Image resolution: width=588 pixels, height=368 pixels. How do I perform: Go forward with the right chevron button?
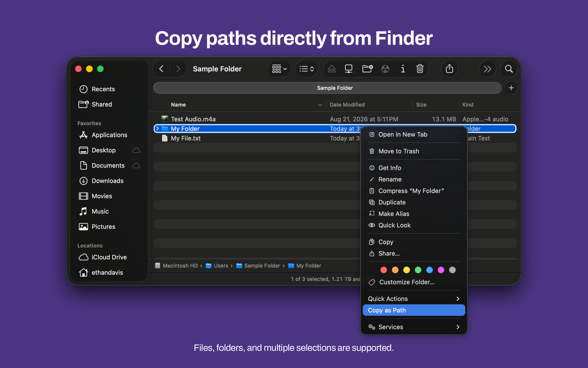(x=178, y=69)
